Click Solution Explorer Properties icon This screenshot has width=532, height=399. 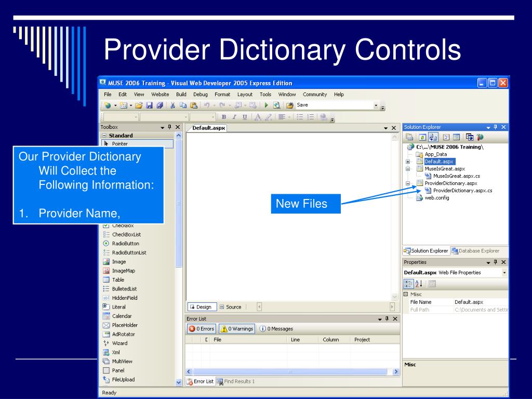[409, 137]
